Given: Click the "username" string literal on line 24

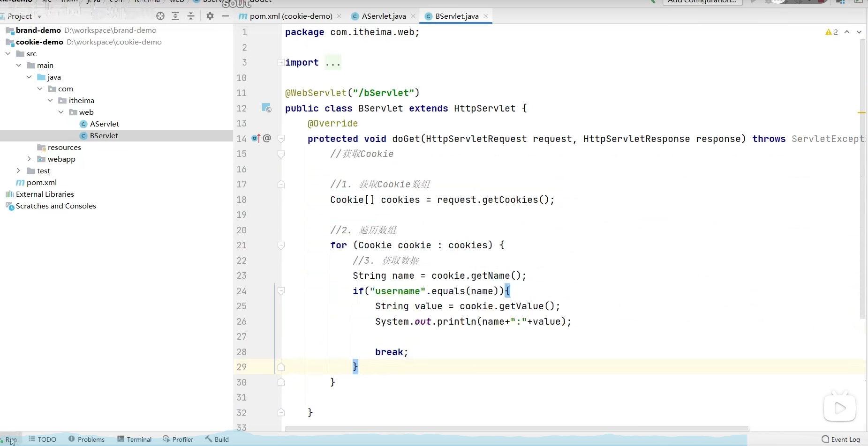Looking at the screenshot, I should (398, 291).
